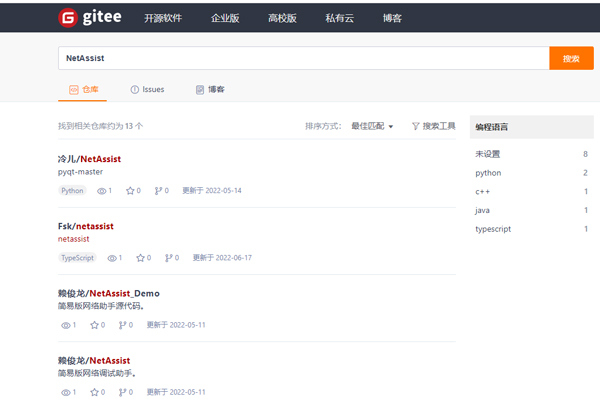Click watch eye icon for last 赖俊龙/NetAssist
The height and width of the screenshot is (399, 600).
pyautogui.click(x=66, y=392)
